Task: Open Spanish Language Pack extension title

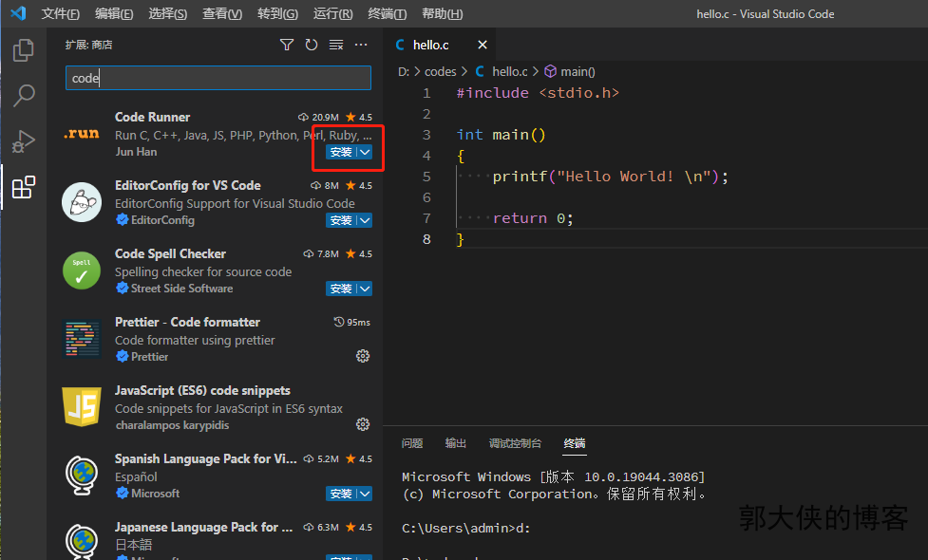Action: [x=206, y=458]
